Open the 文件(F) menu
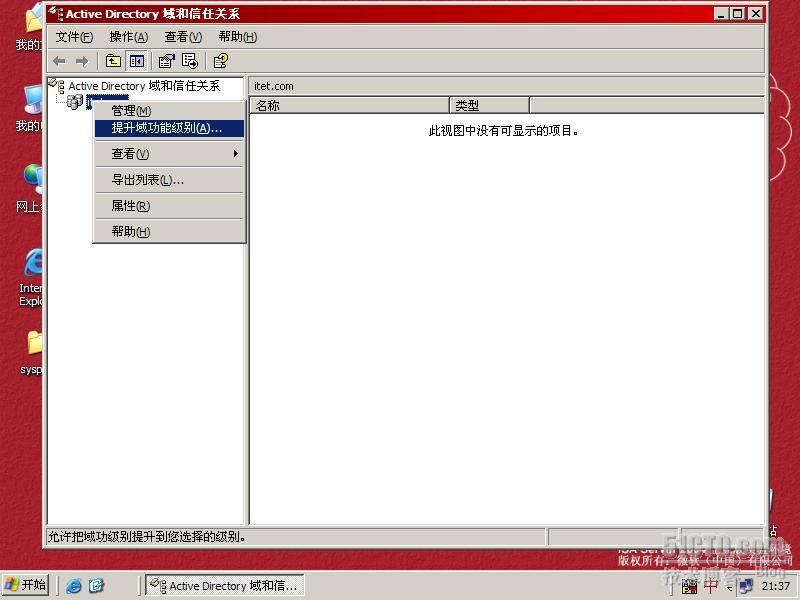The image size is (800, 600). click(x=74, y=37)
